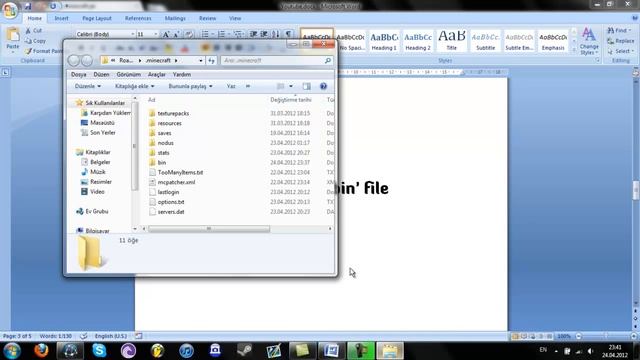The height and width of the screenshot is (360, 640).
Task: Switch to the Insert ribbon tab
Action: (x=62, y=18)
